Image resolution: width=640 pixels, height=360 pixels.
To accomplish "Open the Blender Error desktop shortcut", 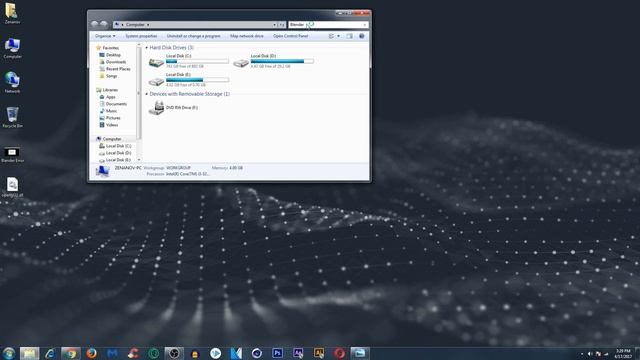I will [12, 154].
